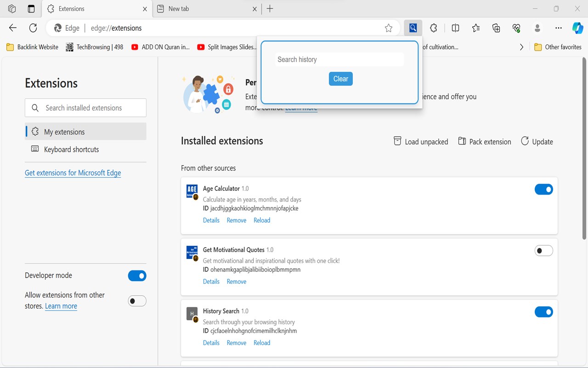Open the Collections icon
Image resolution: width=588 pixels, height=368 pixels.
(496, 28)
